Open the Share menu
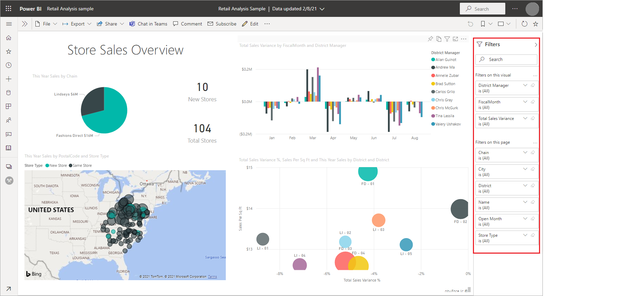 110,24
